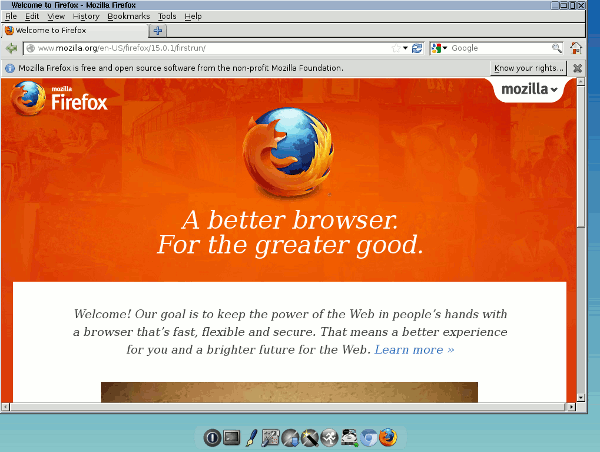Open the Bookmarks menu
This screenshot has width=600, height=452.
pos(129,16)
